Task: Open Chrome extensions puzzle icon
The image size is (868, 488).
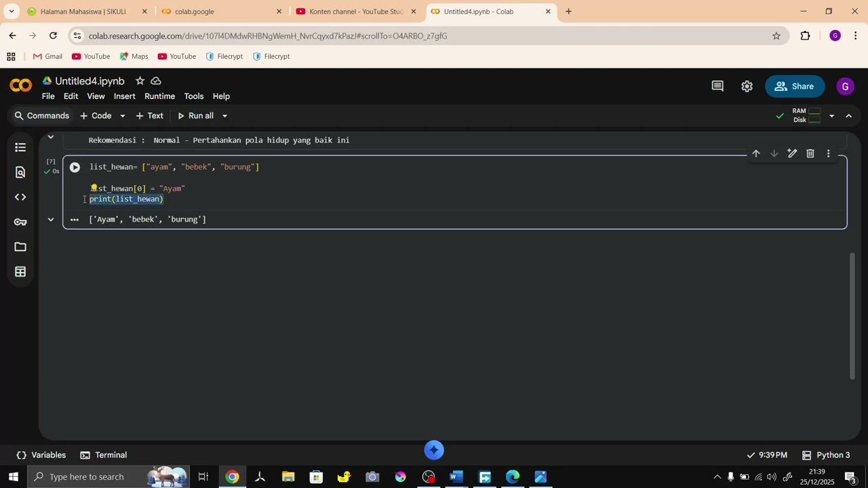Action: [806, 36]
